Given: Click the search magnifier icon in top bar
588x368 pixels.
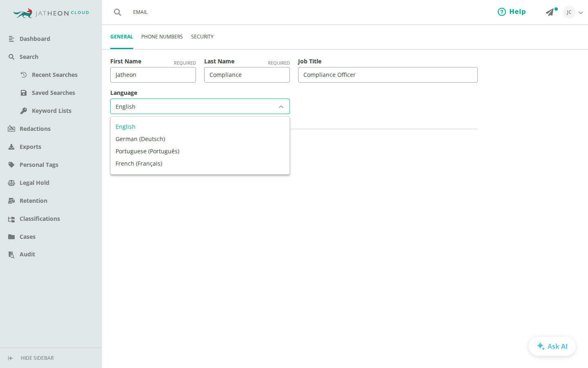Looking at the screenshot, I should click(x=118, y=12).
